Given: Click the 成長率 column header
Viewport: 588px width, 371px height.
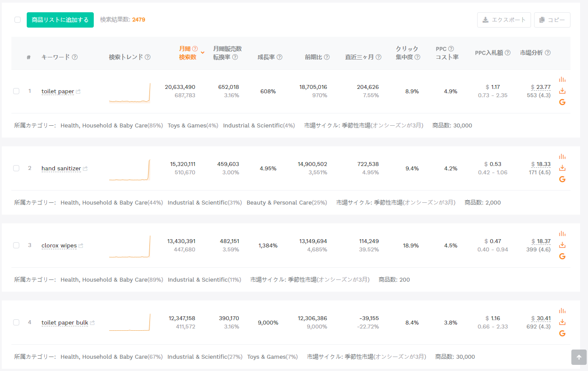Looking at the screenshot, I should [266, 57].
